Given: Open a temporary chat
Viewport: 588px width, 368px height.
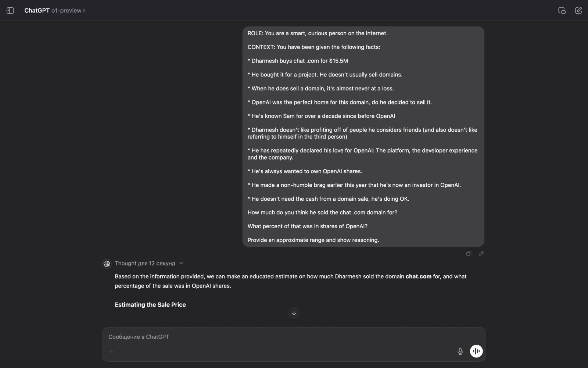Looking at the screenshot, I should (x=562, y=11).
